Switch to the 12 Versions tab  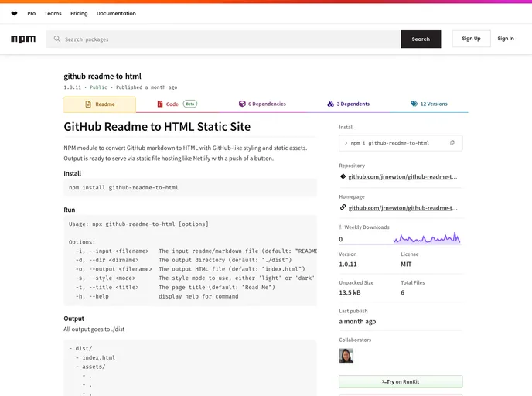(429, 104)
